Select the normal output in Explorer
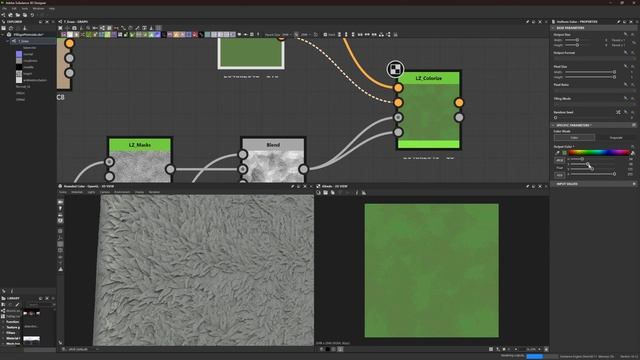This screenshot has width=640, height=360. pos(28,54)
